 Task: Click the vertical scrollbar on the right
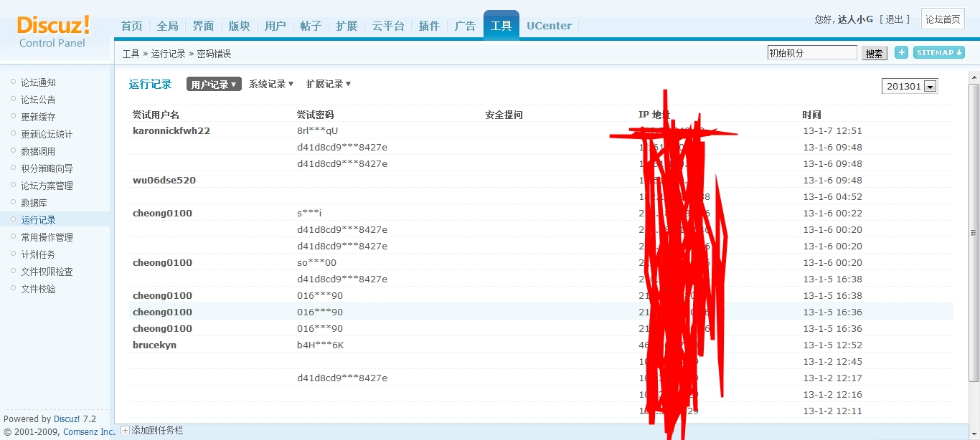pyautogui.click(x=974, y=232)
